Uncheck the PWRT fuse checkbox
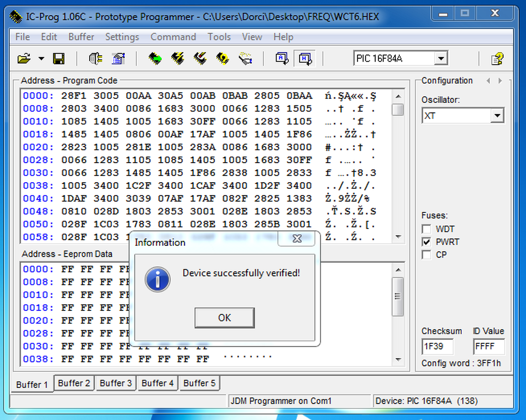Screen dimensions: 526x420 click(x=427, y=242)
